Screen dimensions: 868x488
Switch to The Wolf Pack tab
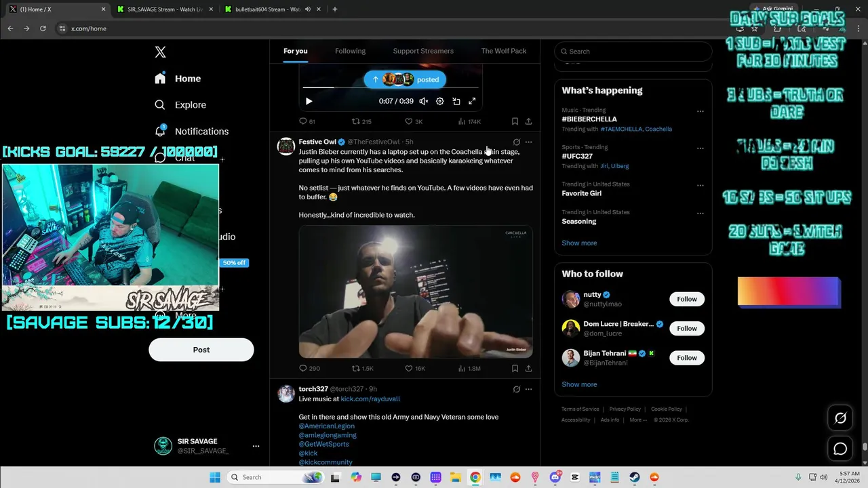[x=504, y=51]
